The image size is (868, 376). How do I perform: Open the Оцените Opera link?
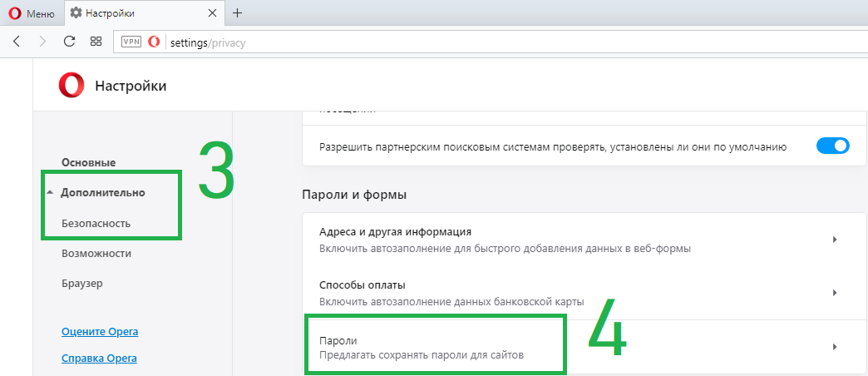[x=100, y=331]
